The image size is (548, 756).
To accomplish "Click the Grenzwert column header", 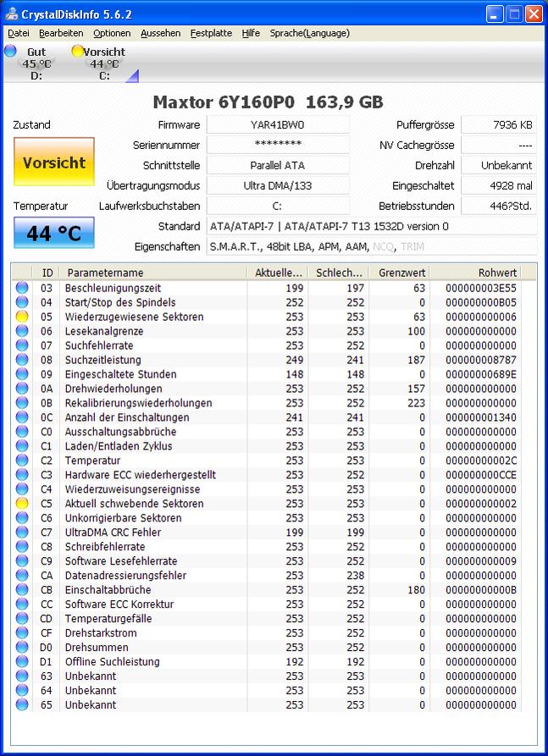I will point(399,273).
